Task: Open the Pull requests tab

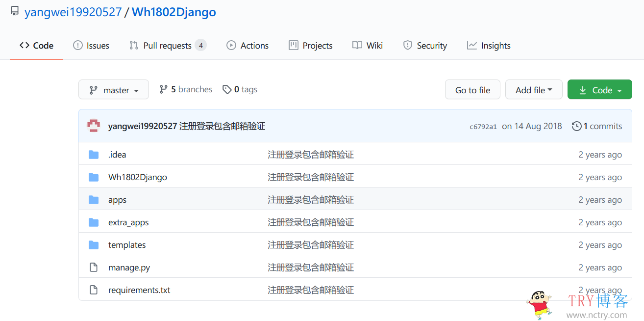Action: (168, 46)
